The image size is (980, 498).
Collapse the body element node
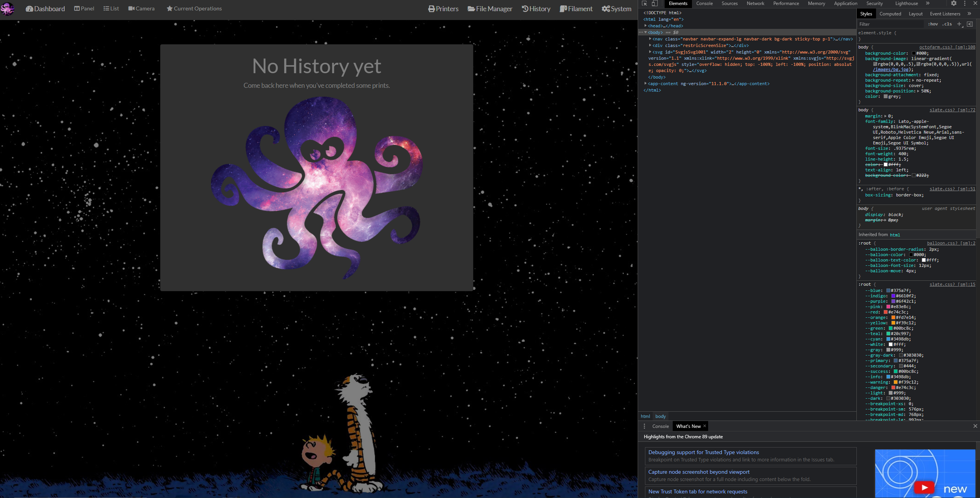tap(645, 32)
